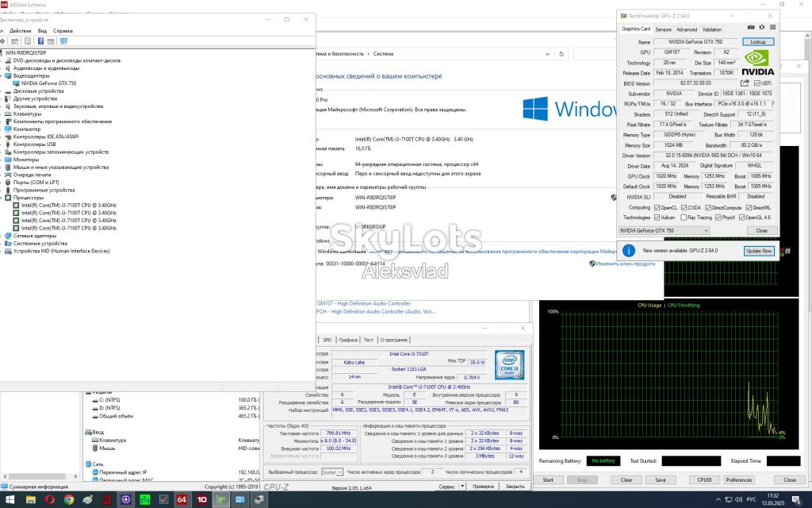Click the Clear button in stability test
Viewport: 812px width, 508px height.
[626, 480]
